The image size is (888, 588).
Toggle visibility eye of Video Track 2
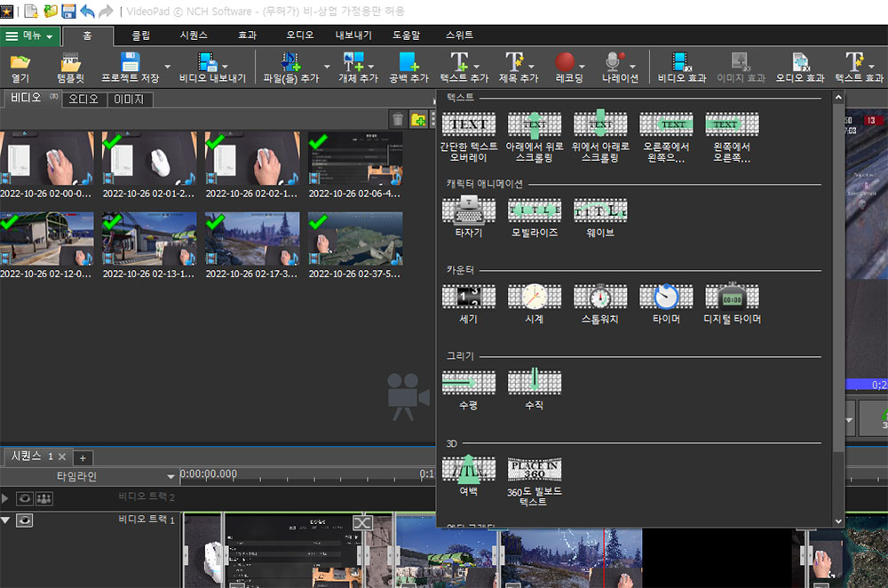click(24, 498)
